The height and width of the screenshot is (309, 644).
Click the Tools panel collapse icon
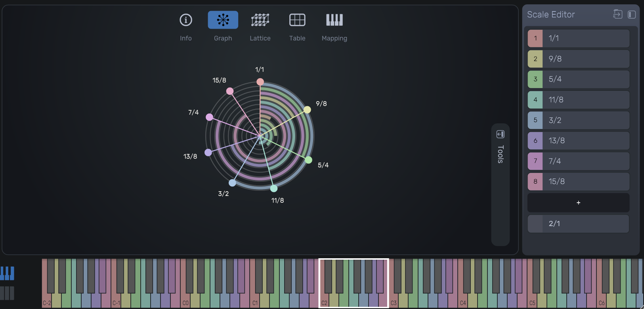point(501,134)
